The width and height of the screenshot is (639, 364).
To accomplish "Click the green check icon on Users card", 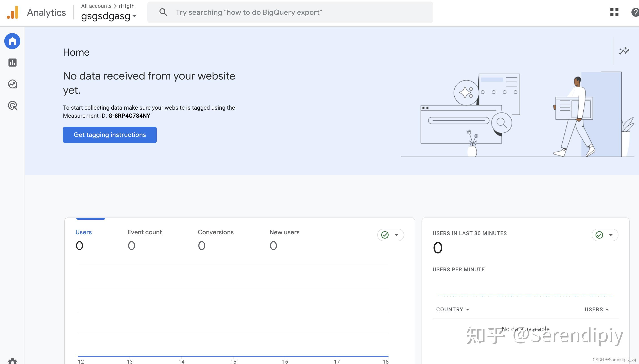I will click(385, 235).
